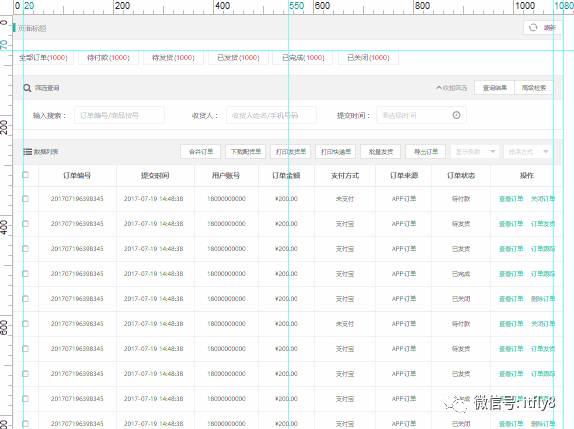
Task: Focus the 输入搜索 order number field
Action: pos(119,115)
